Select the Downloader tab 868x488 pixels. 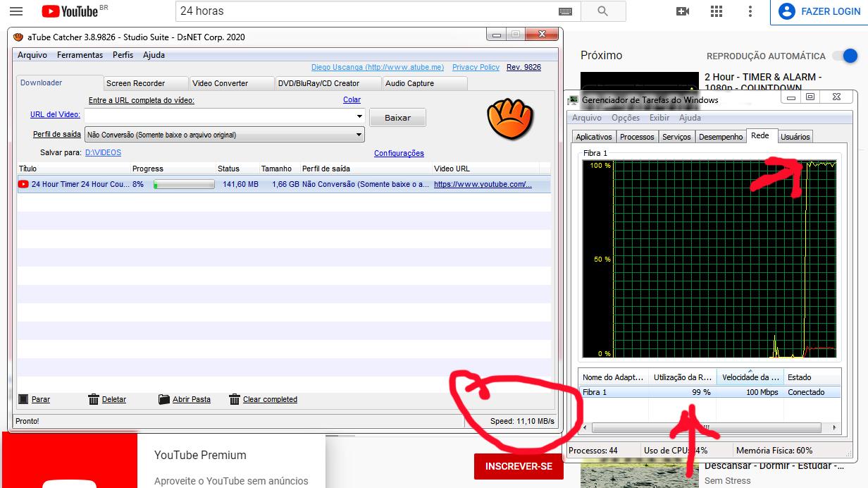click(58, 83)
